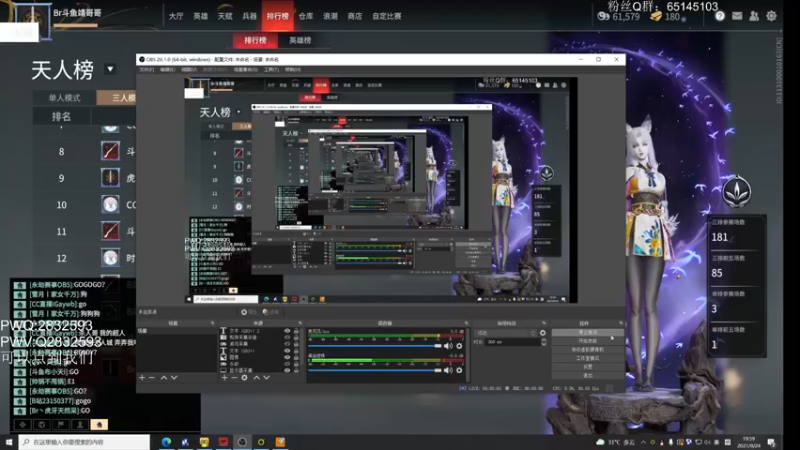Enable 工作室模式 in OBS controls
Screen dimensions: 800x450
(587, 358)
